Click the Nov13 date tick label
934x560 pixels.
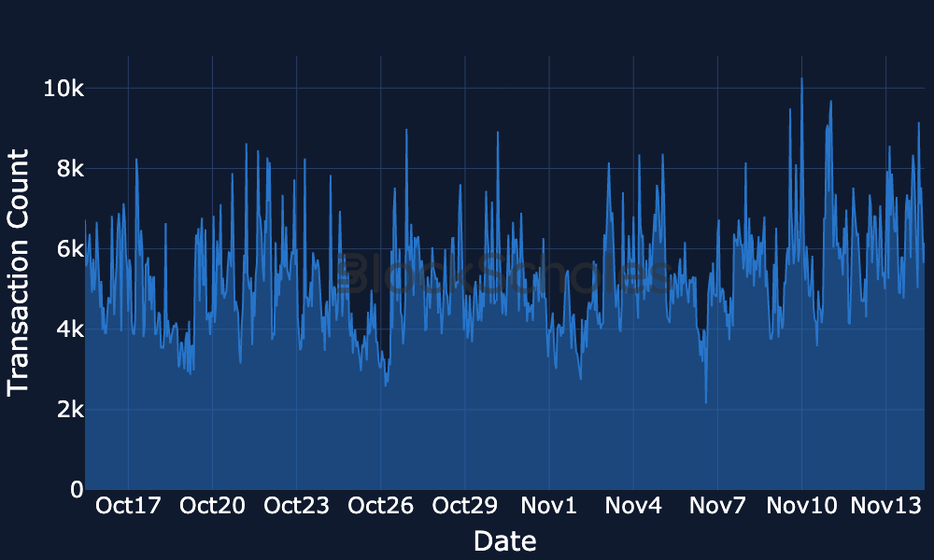click(885, 506)
